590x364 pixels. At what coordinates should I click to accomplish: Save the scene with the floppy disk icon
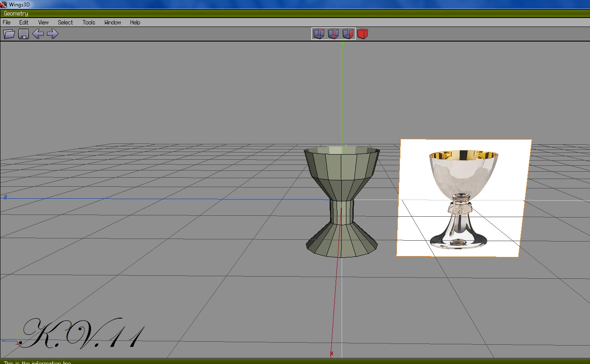[x=24, y=34]
